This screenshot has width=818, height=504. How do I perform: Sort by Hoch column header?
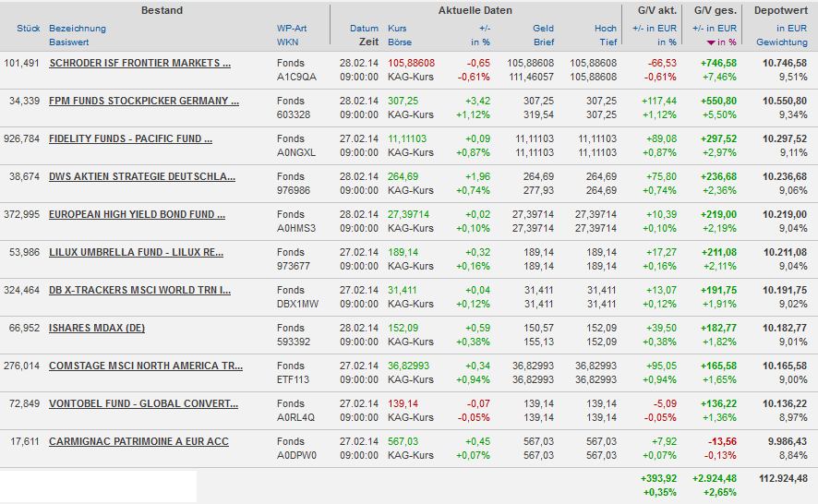tap(606, 29)
